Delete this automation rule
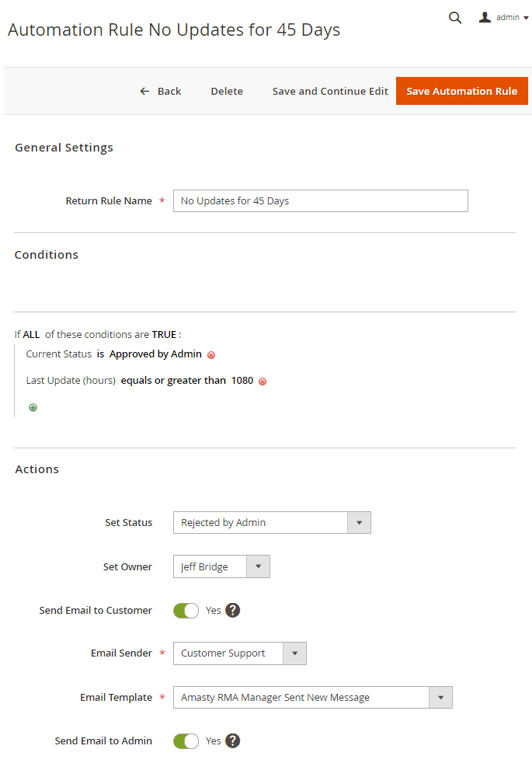The height and width of the screenshot is (777, 532). point(227,91)
